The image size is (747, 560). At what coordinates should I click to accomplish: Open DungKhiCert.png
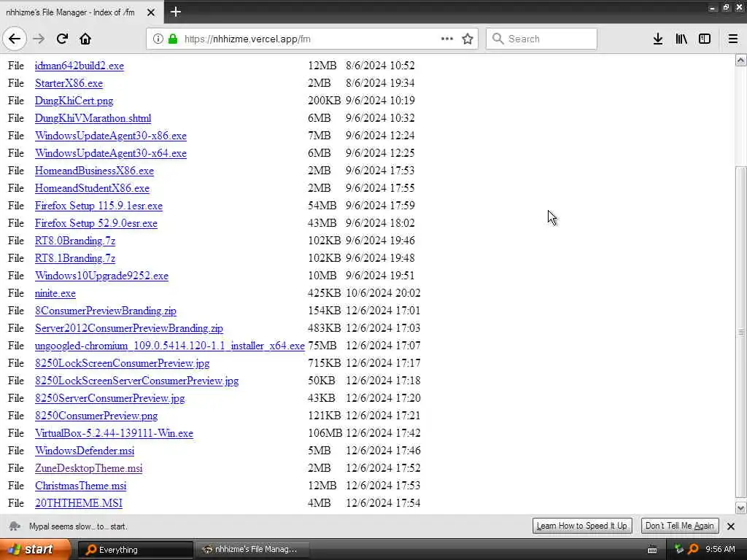[74, 101]
